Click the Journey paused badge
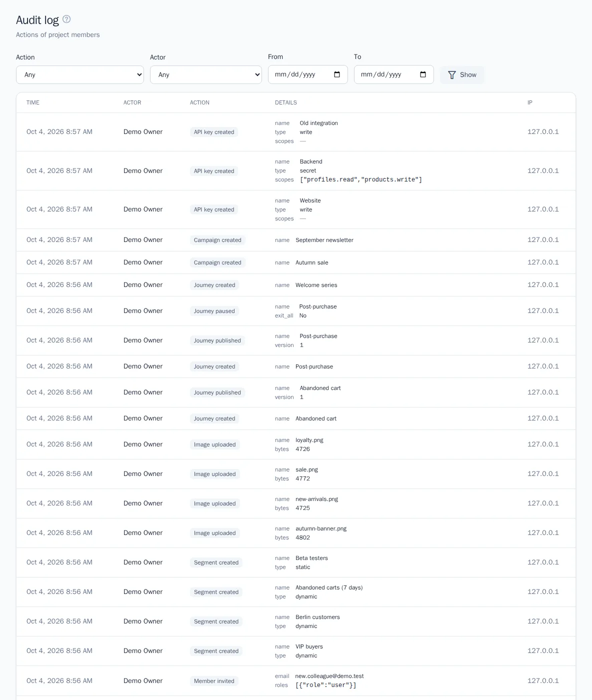592x700 pixels. tap(214, 311)
